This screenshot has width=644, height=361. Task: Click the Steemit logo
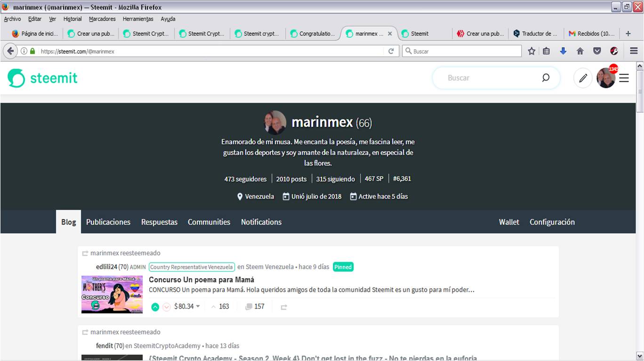(42, 78)
